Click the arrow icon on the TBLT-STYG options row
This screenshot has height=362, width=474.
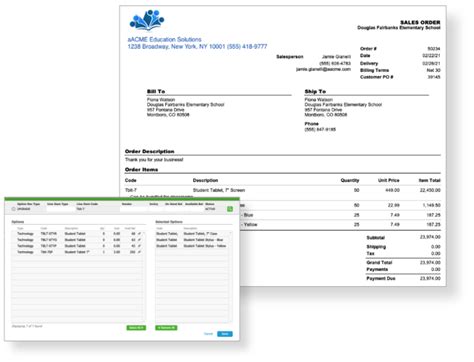[139, 240]
